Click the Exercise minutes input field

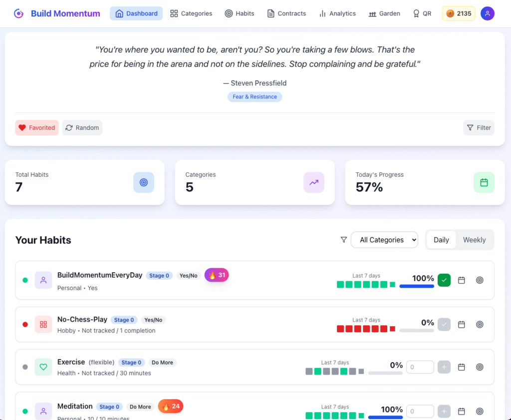click(420, 367)
